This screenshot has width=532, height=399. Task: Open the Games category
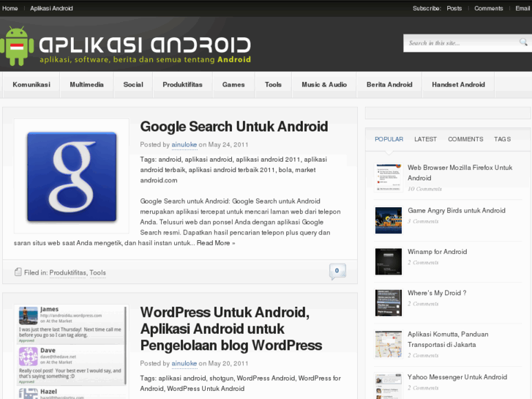coord(233,84)
